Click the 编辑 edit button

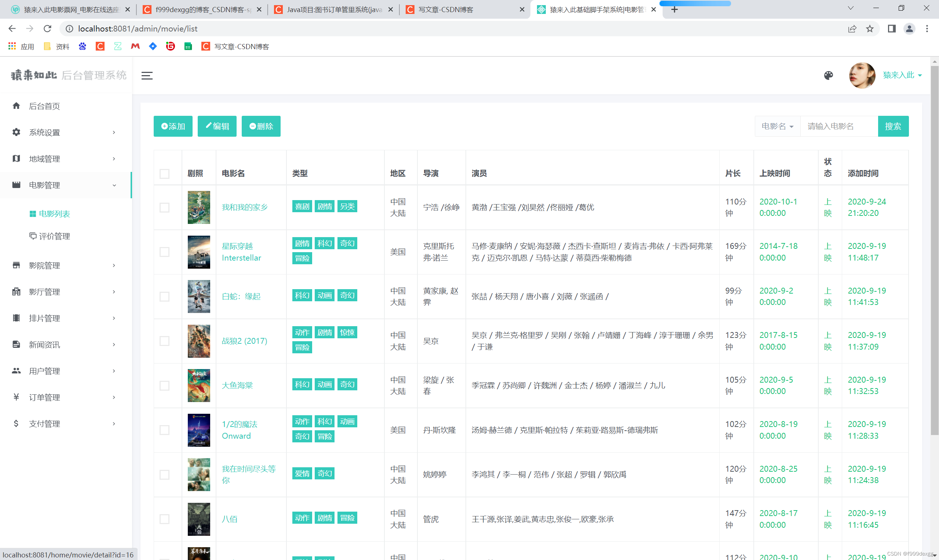(x=217, y=126)
